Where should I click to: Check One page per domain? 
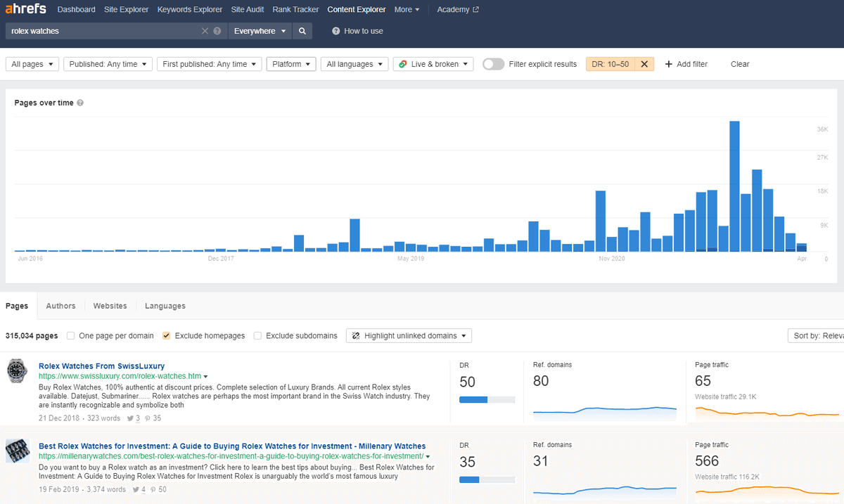[71, 336]
